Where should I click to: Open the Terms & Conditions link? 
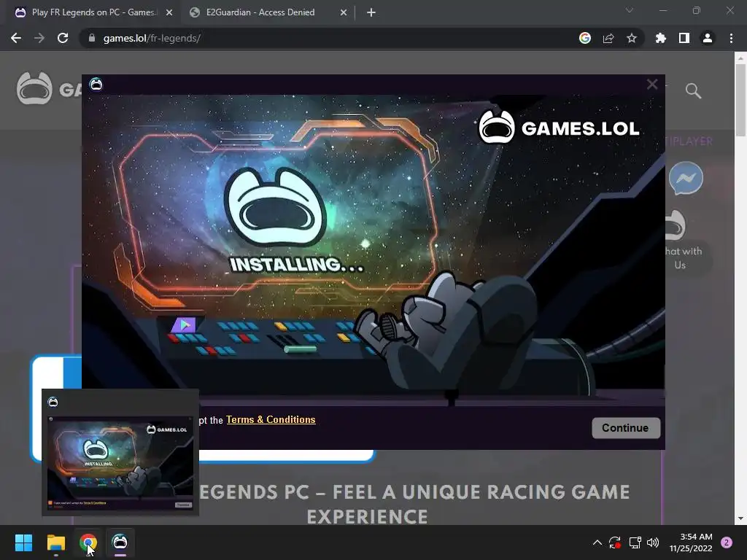271,419
